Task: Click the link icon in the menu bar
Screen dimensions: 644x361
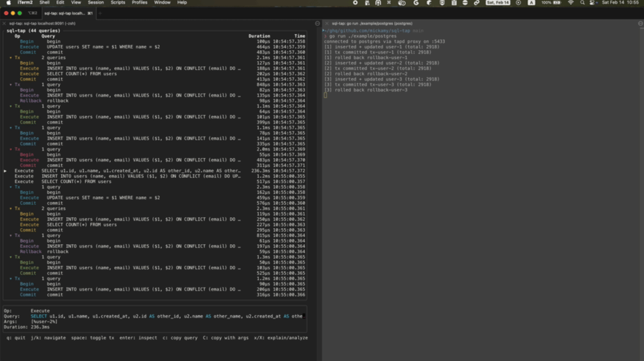Action: (x=476, y=3)
